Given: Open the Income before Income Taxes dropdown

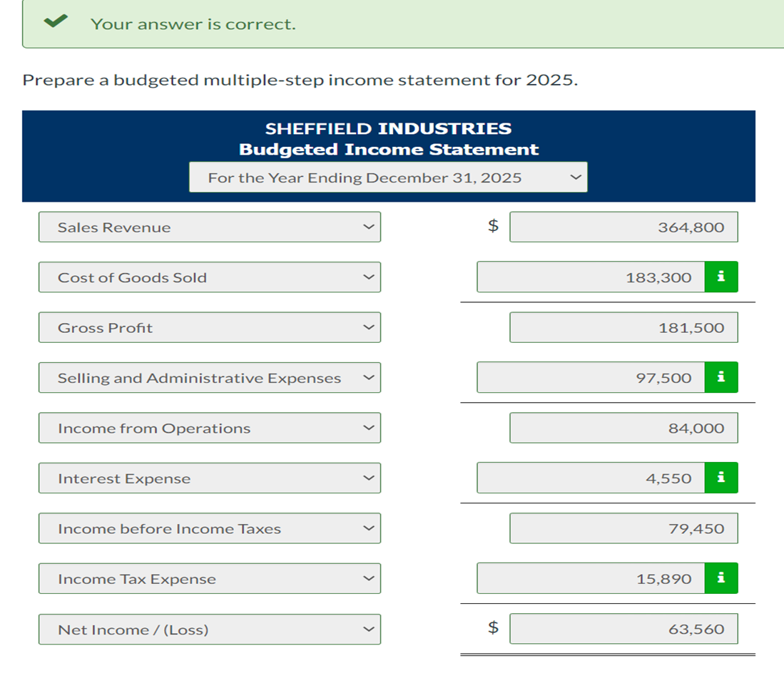Looking at the screenshot, I should pos(210,528).
